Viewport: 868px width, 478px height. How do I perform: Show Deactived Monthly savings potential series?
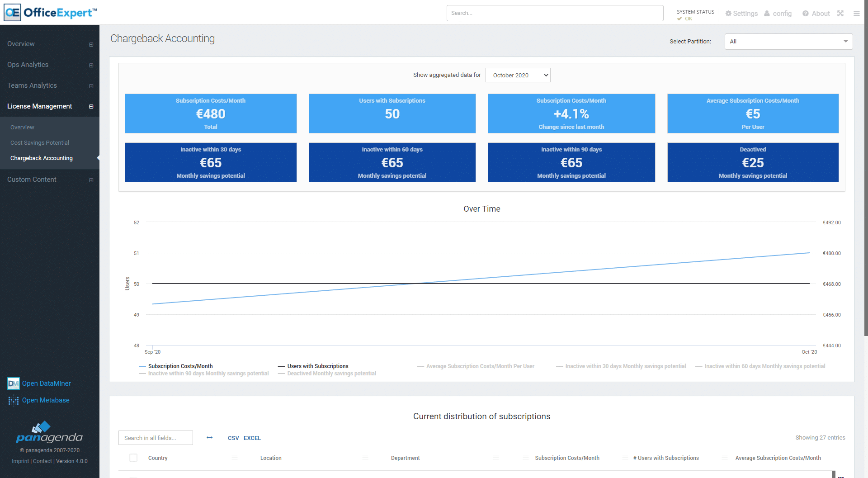click(x=331, y=374)
